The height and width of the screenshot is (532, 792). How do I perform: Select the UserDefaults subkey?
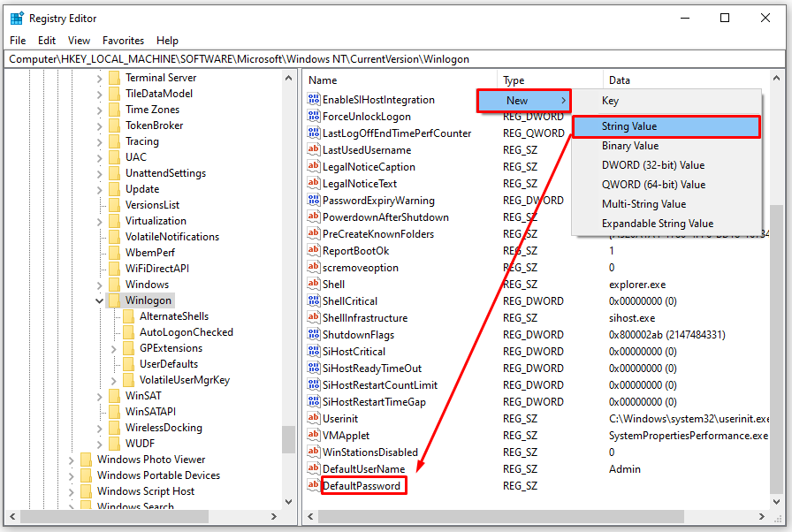point(169,364)
